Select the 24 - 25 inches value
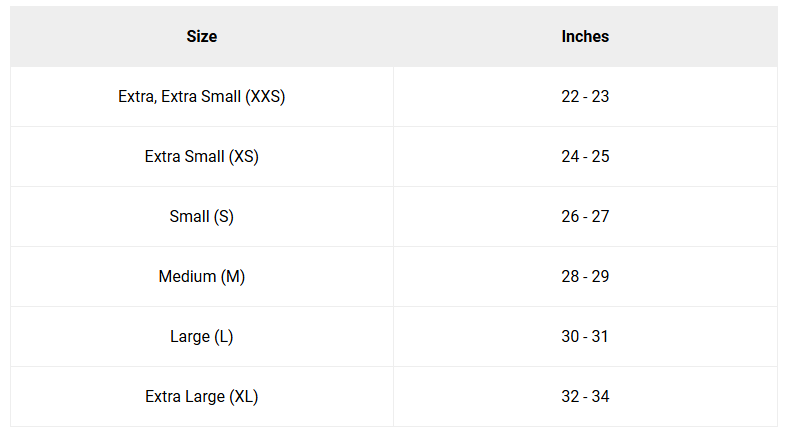 (585, 157)
